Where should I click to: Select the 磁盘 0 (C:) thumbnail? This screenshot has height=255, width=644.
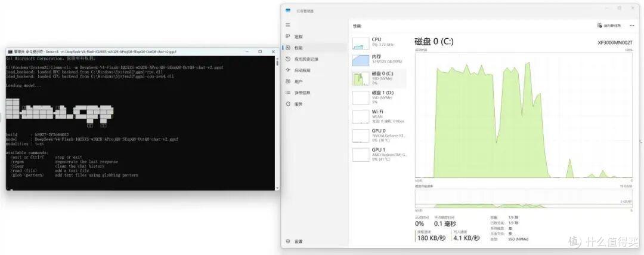pyautogui.click(x=361, y=79)
